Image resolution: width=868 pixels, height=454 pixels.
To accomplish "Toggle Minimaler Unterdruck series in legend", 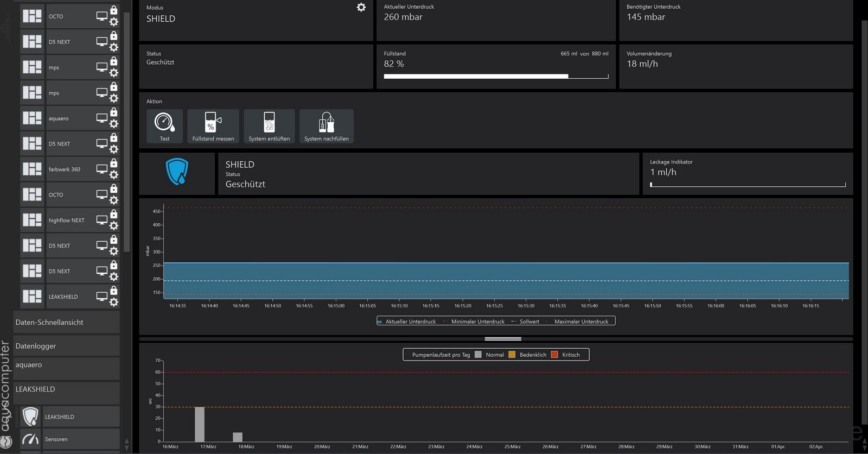I will [x=474, y=321].
